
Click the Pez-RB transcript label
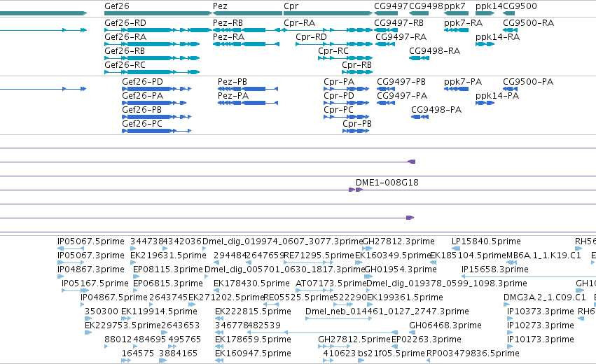pyautogui.click(x=228, y=23)
